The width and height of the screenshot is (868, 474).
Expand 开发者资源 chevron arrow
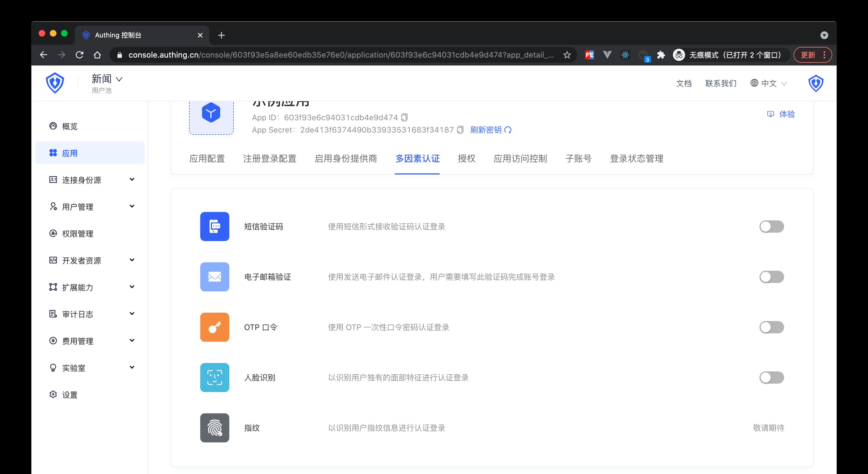[x=132, y=260]
